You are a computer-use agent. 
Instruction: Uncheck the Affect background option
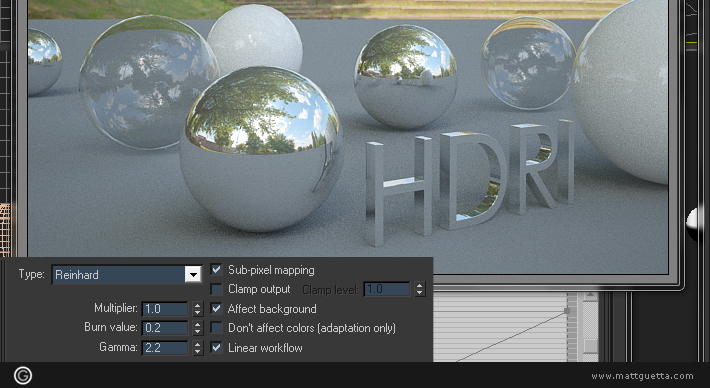(x=216, y=309)
